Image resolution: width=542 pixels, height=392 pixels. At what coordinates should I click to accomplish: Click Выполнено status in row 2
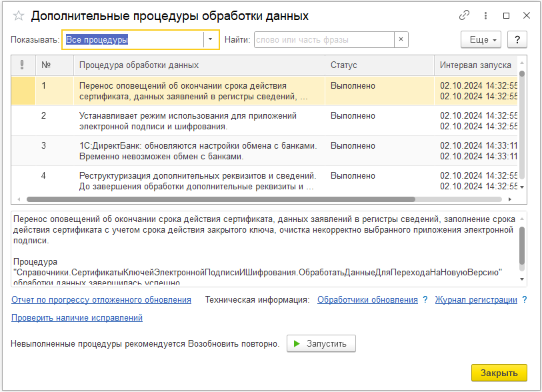pyautogui.click(x=353, y=116)
